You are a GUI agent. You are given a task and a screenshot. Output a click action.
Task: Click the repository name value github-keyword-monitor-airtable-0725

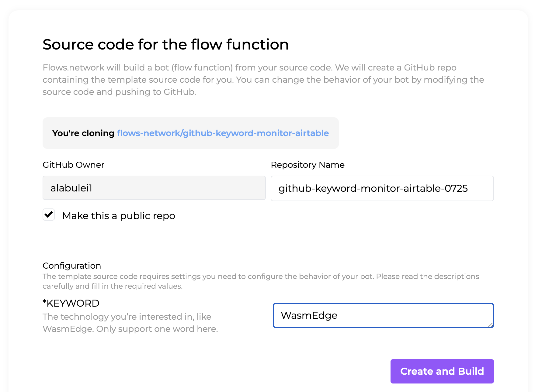click(373, 188)
